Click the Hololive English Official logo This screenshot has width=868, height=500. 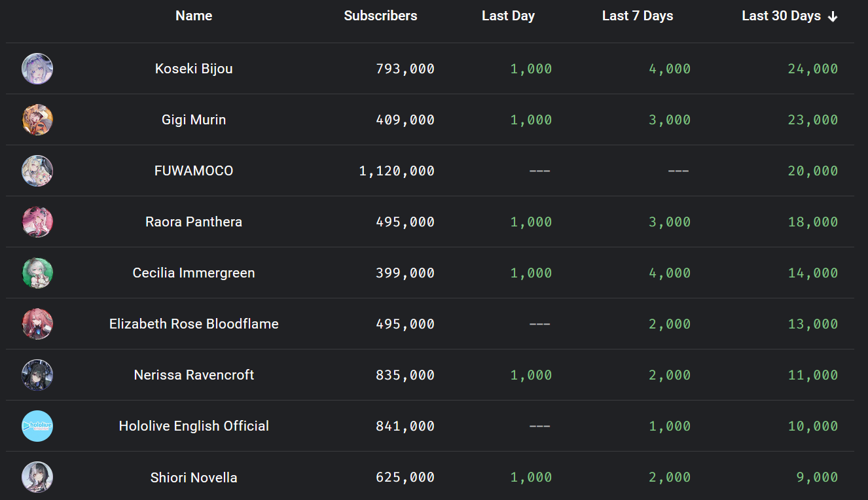coord(37,426)
